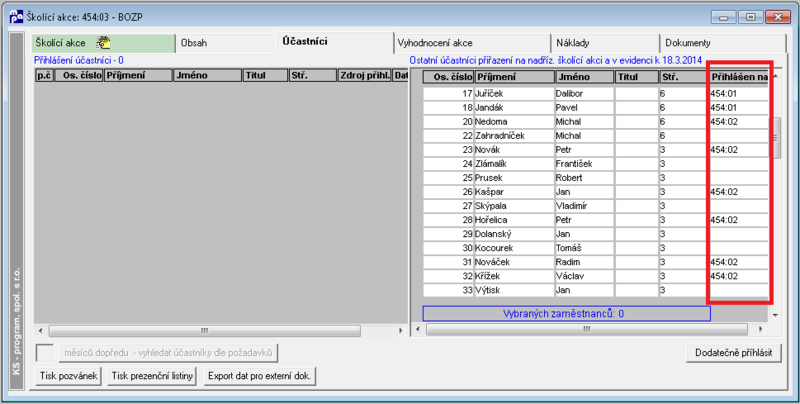Click right table scroll-down arrow

(776, 315)
